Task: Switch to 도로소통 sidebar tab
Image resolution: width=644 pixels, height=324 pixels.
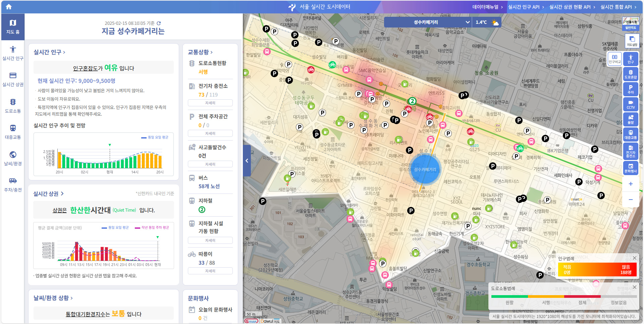Action: (13, 106)
